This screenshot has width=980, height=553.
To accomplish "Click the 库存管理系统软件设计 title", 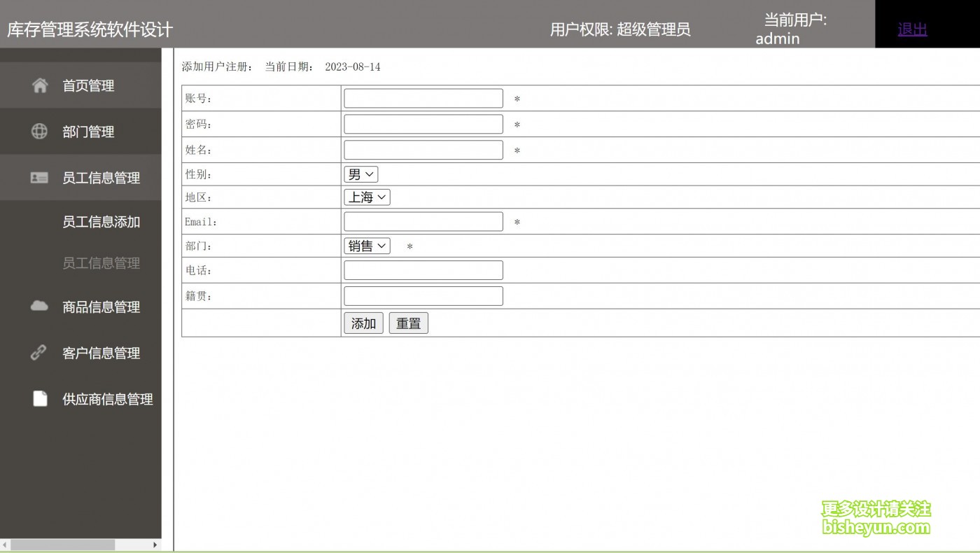I will click(x=90, y=30).
